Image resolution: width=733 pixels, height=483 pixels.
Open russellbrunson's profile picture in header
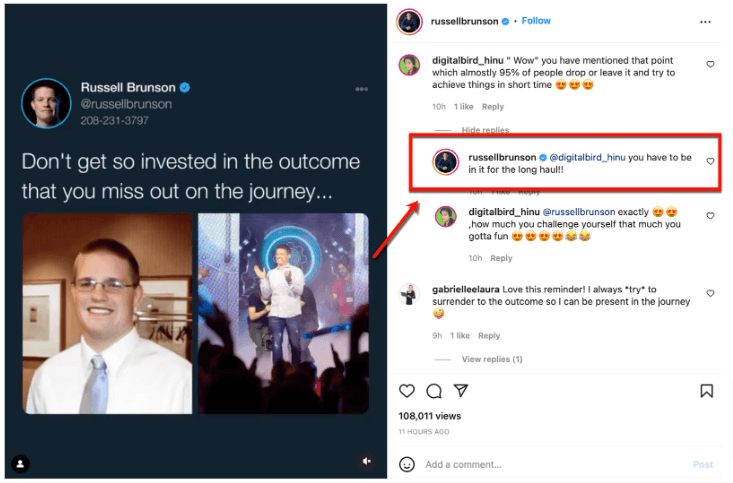(408, 21)
